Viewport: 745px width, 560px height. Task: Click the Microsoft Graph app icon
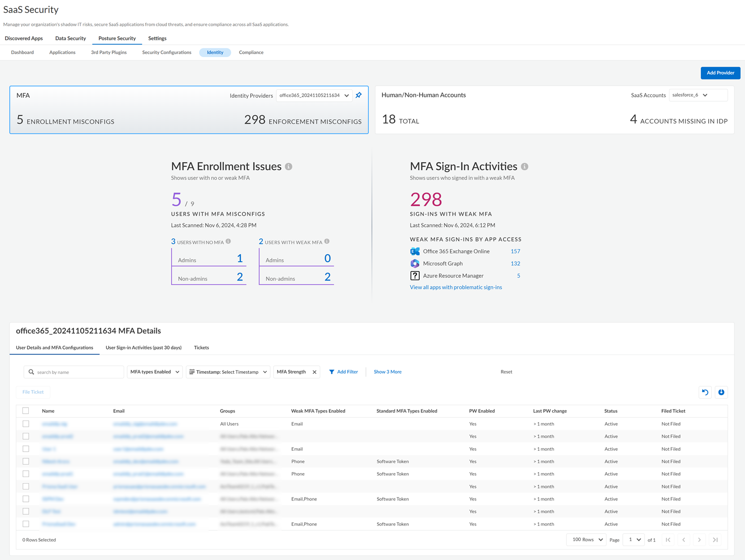click(x=415, y=264)
